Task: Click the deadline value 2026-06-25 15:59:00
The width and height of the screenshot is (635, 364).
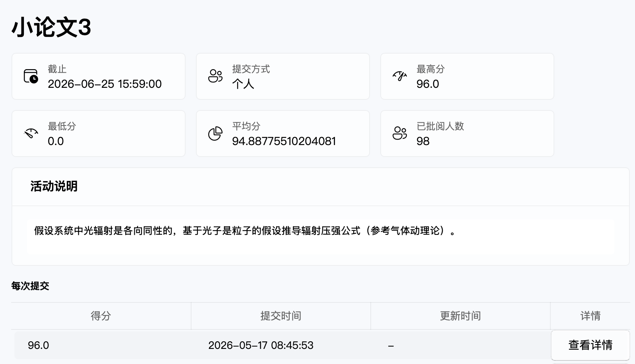Action: [105, 84]
